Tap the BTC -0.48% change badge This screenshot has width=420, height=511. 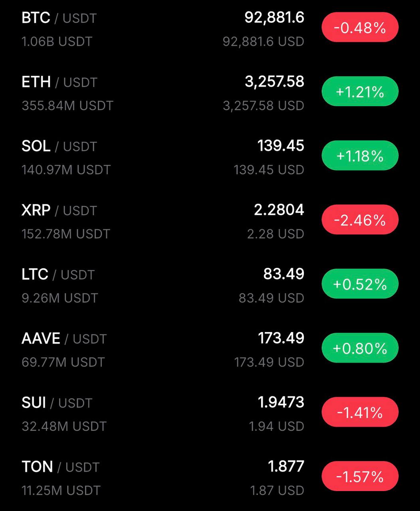[360, 28]
